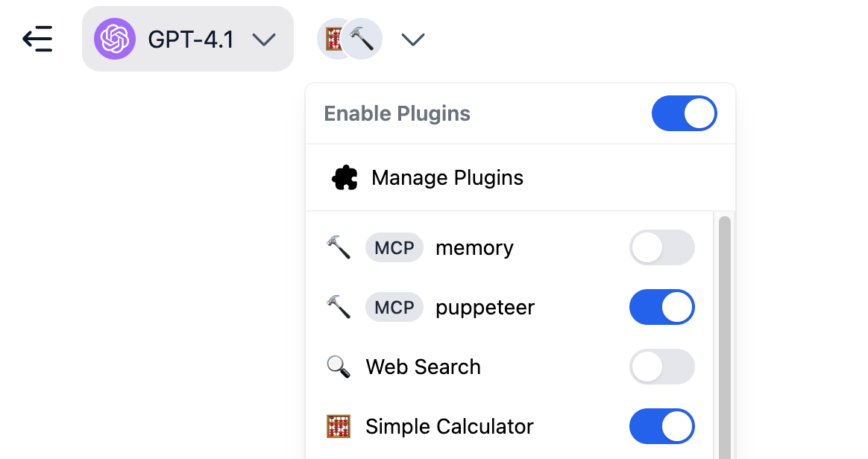Expand the plugins selection chevron
The height and width of the screenshot is (459, 868).
point(412,39)
